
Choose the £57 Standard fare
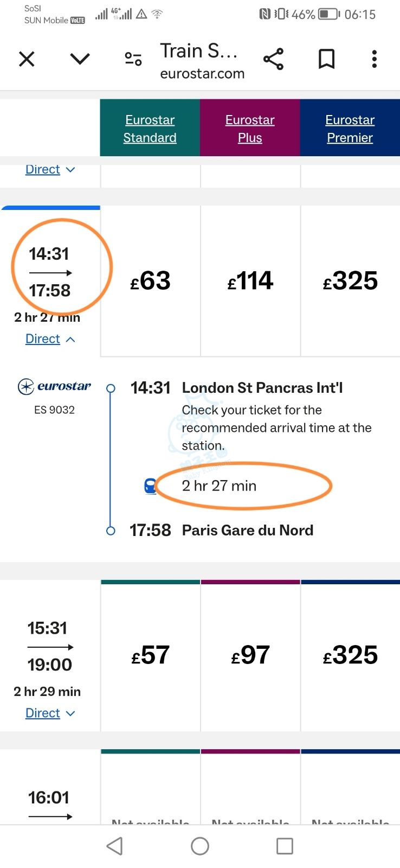(x=150, y=655)
